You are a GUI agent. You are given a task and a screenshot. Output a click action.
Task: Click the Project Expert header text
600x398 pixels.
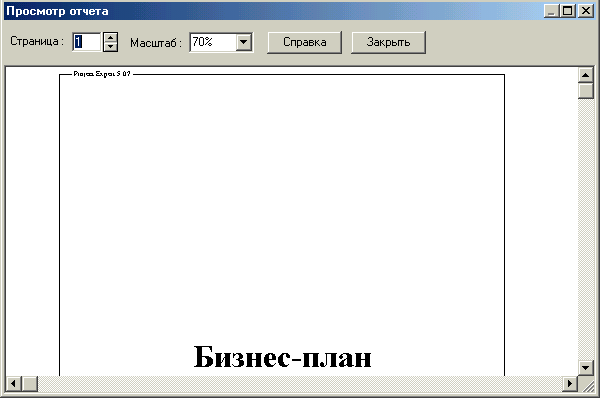[102, 74]
